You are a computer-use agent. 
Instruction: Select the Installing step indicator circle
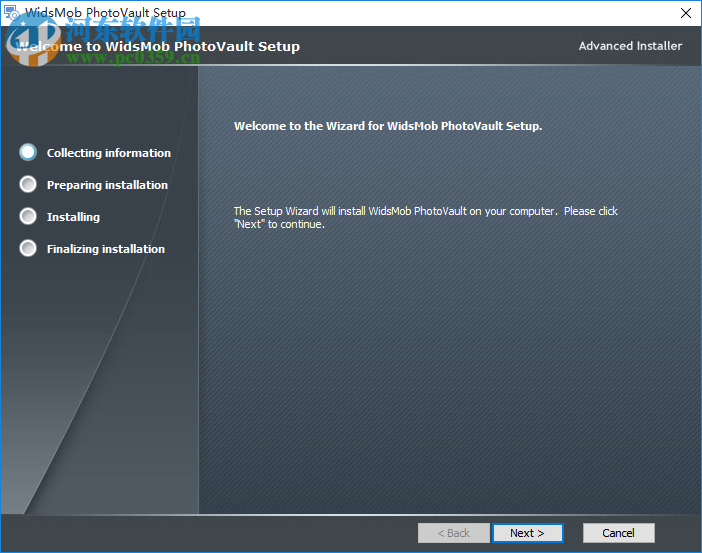(28, 216)
